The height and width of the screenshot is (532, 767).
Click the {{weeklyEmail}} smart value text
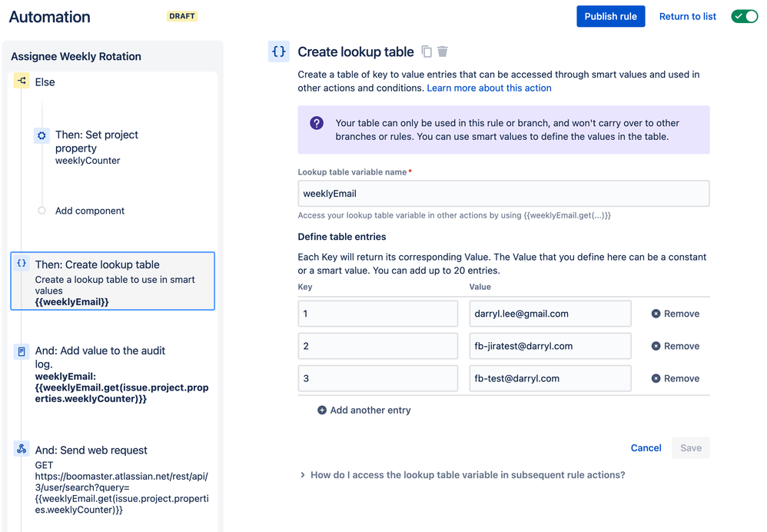point(72,302)
